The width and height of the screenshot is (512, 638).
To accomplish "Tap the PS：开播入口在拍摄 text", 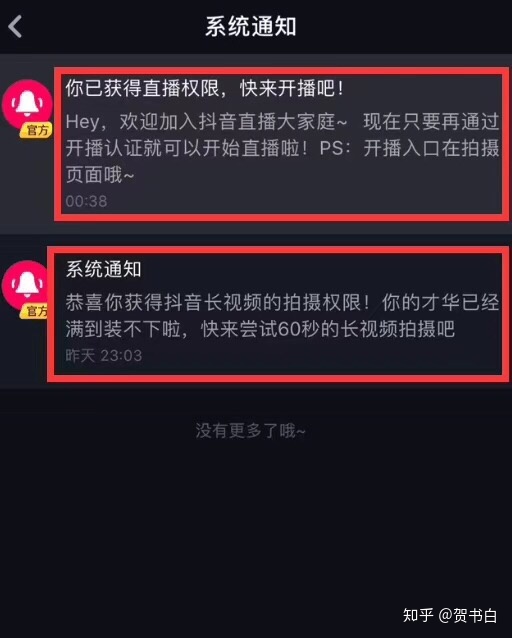I will [409, 148].
